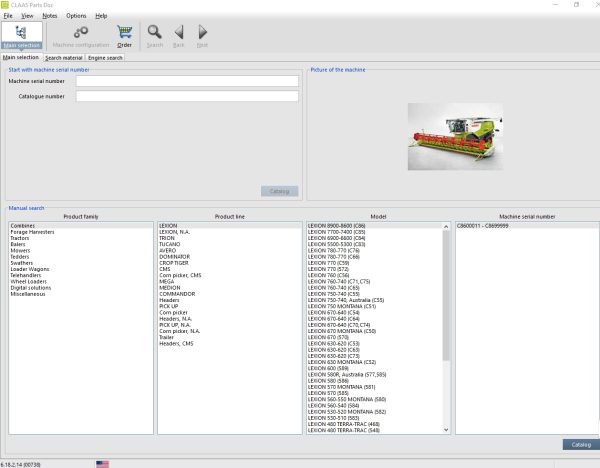This screenshot has height=468, width=600.
Task: Go Next with the right arrow icon
Action: (202, 32)
